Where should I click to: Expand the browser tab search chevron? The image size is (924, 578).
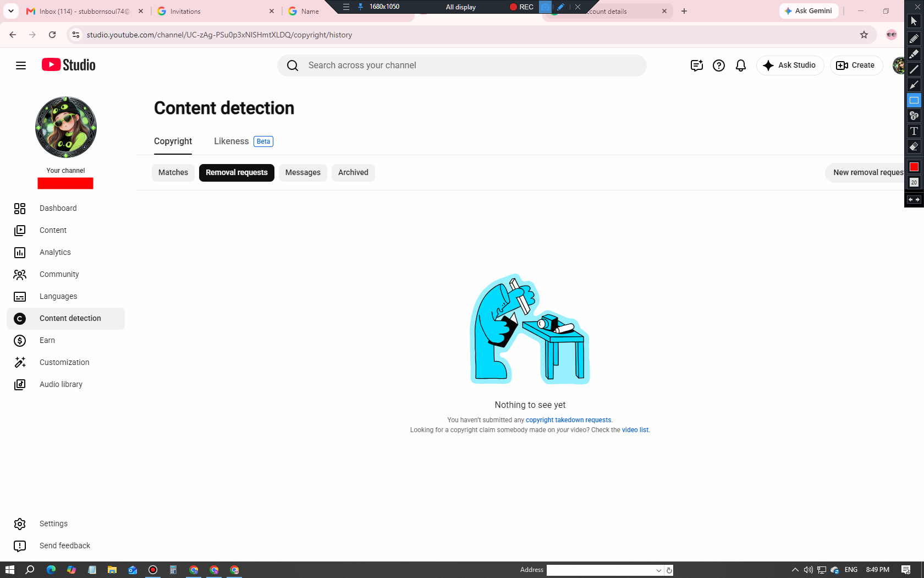11,11
